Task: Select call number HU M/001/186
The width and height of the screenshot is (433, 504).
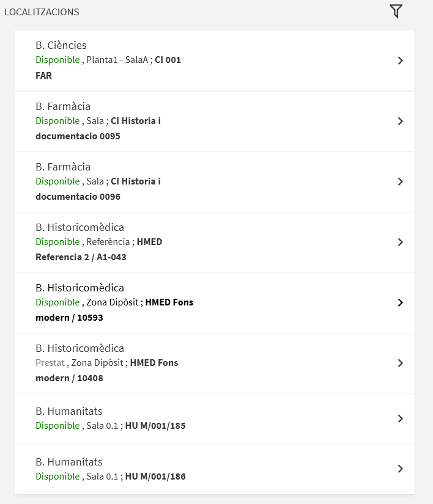Action: point(155,476)
